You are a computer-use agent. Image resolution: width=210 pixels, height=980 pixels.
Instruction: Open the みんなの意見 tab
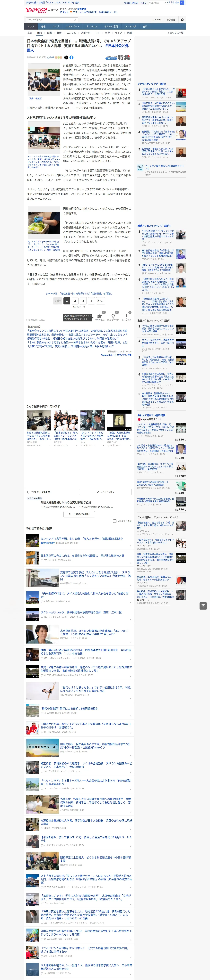coord(111,26)
